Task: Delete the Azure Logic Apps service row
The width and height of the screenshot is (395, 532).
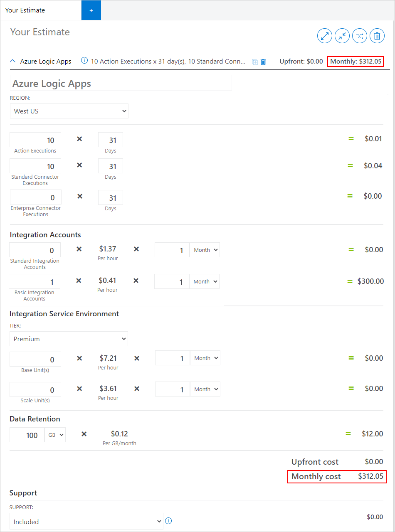Action: 263,62
